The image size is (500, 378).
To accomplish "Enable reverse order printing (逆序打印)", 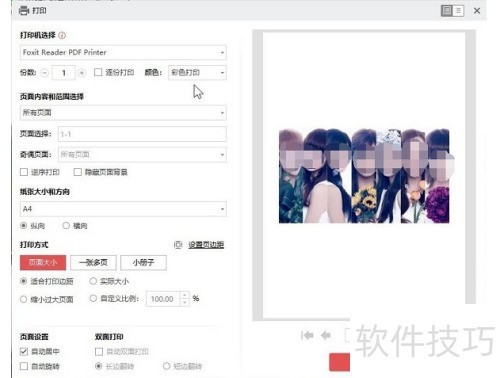I will point(24,172).
